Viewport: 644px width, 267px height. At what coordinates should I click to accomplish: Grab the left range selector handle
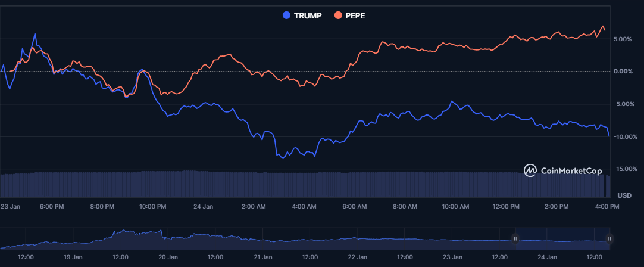pos(515,238)
